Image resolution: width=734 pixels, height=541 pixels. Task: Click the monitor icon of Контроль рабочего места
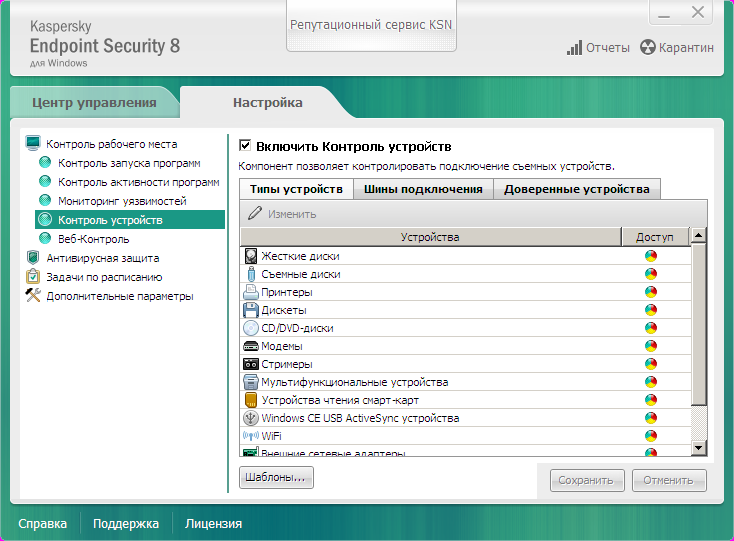[x=33, y=144]
